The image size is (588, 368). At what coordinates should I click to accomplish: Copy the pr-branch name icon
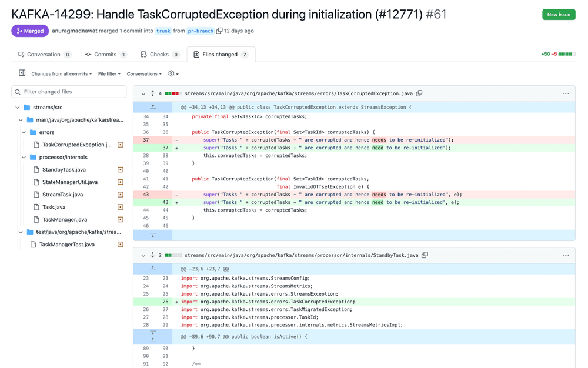219,31
